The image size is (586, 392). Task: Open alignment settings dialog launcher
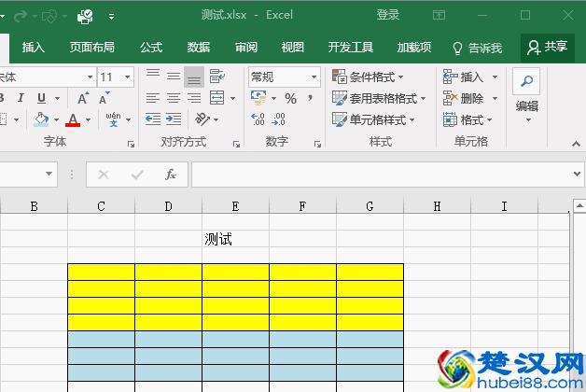coord(236,145)
